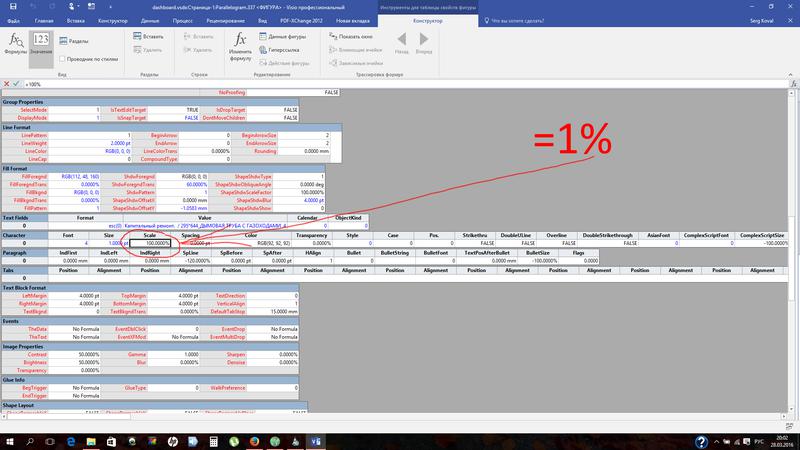The width and height of the screenshot is (800, 450).
Task: Switch to the Главная tab
Action: (x=44, y=20)
